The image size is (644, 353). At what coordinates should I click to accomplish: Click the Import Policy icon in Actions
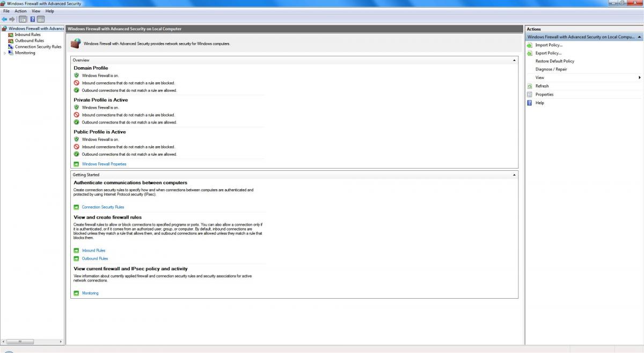pyautogui.click(x=530, y=45)
